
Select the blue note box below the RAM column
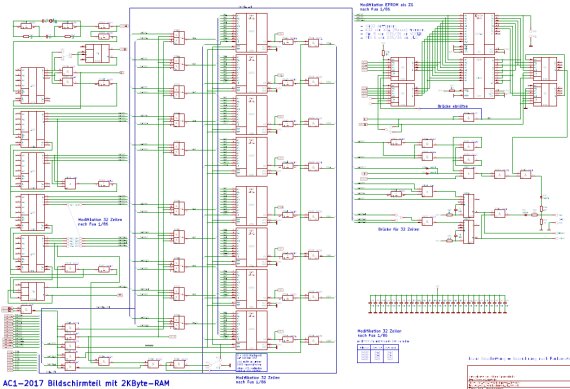pyautogui.click(x=252, y=362)
